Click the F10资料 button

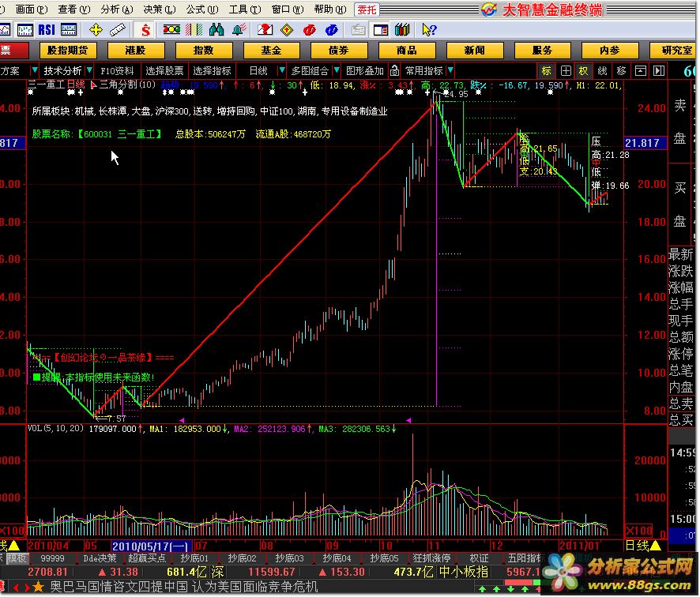click(117, 70)
